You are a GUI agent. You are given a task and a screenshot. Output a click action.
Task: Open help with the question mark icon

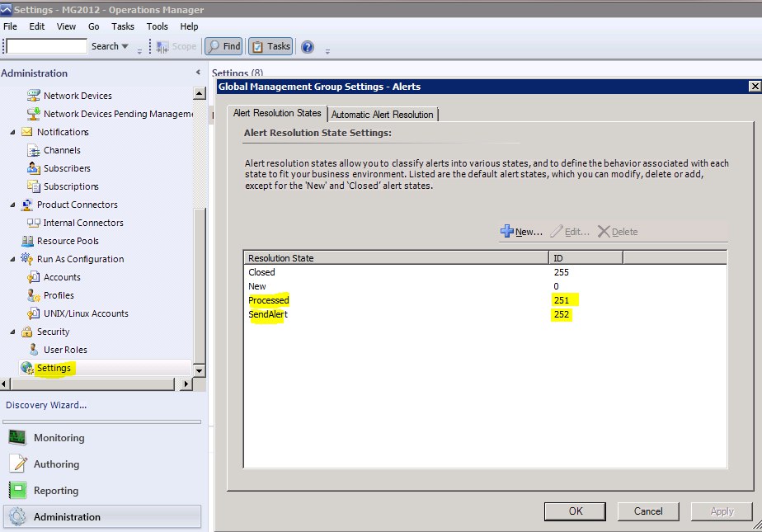(x=308, y=47)
